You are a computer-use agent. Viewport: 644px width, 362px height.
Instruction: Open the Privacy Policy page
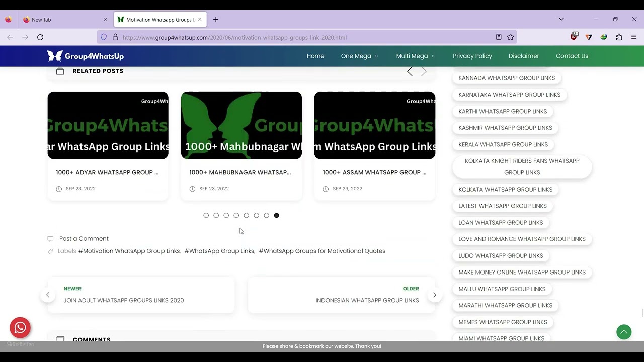pyautogui.click(x=472, y=56)
